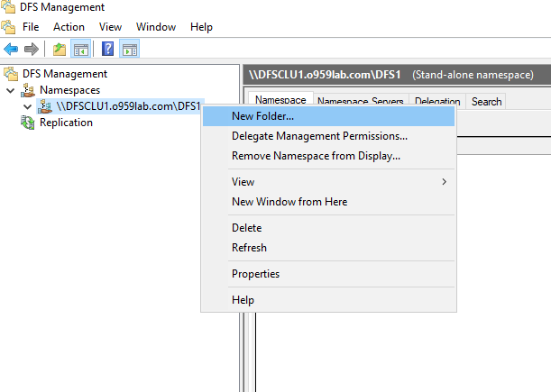Click the Up one level folder icon
Screen dimensions: 551x392
(60, 49)
